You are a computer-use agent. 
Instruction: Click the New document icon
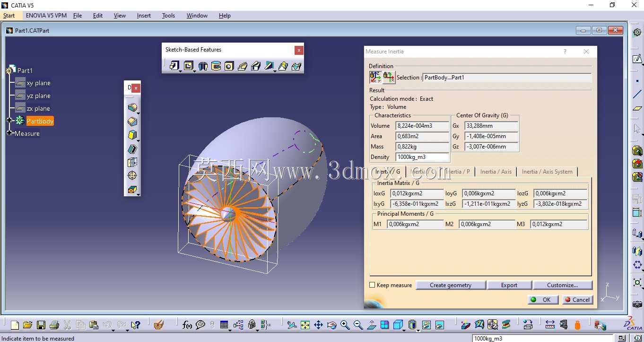[15, 325]
